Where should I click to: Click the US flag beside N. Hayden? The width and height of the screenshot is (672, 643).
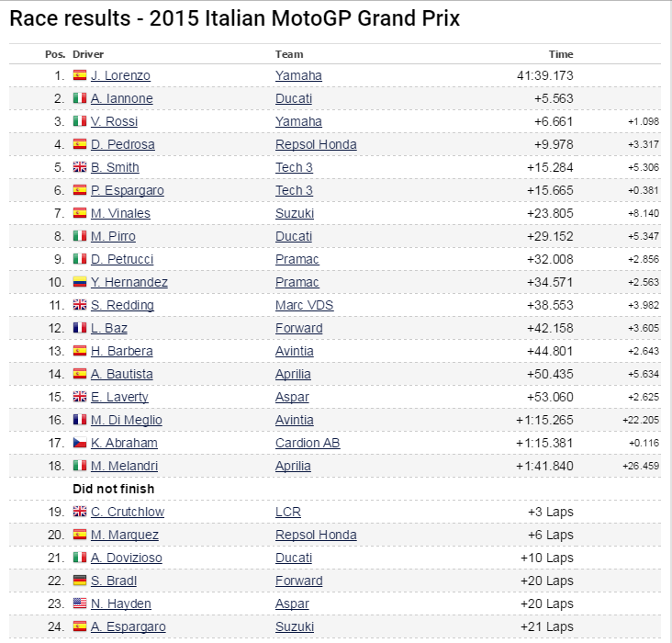click(x=80, y=604)
